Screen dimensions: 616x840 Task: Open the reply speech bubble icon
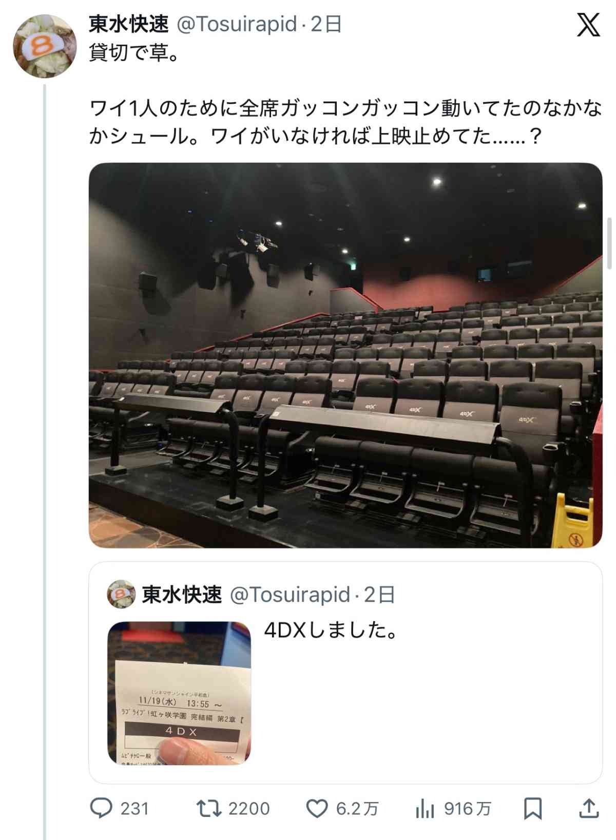[101, 808]
